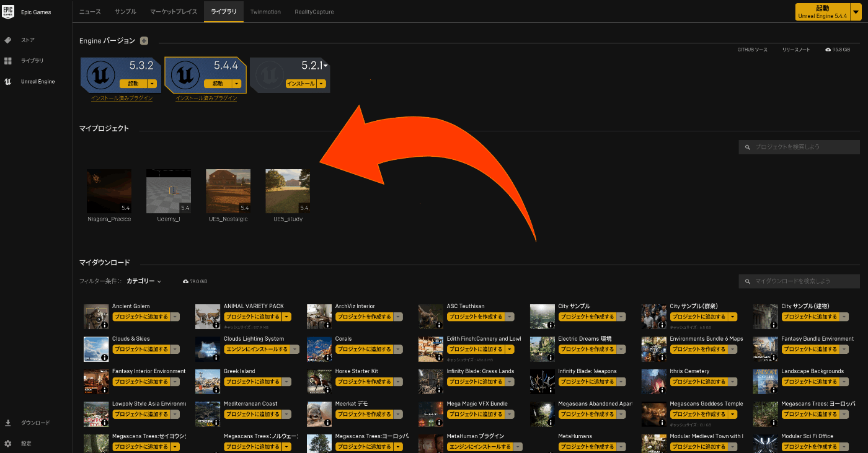Open the 設定 gear icon

[8, 444]
